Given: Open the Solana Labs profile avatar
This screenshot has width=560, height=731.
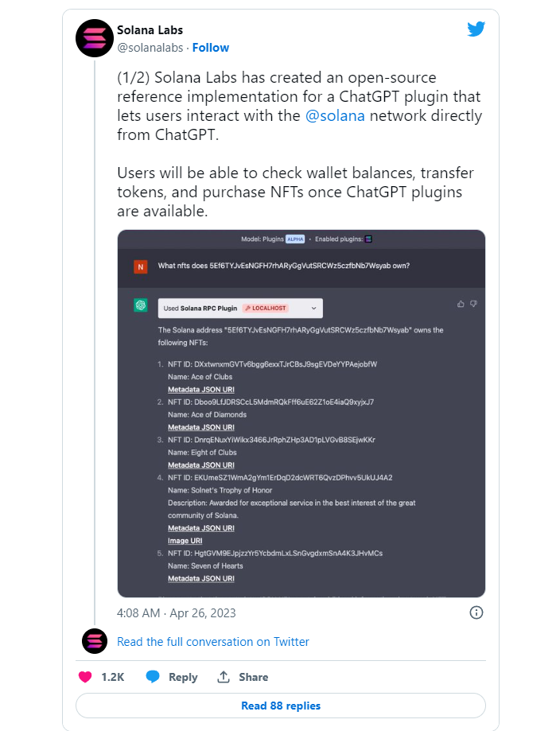Looking at the screenshot, I should [x=95, y=38].
